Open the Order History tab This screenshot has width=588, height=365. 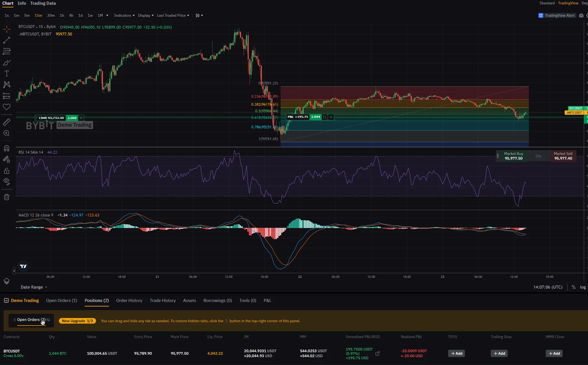point(129,300)
